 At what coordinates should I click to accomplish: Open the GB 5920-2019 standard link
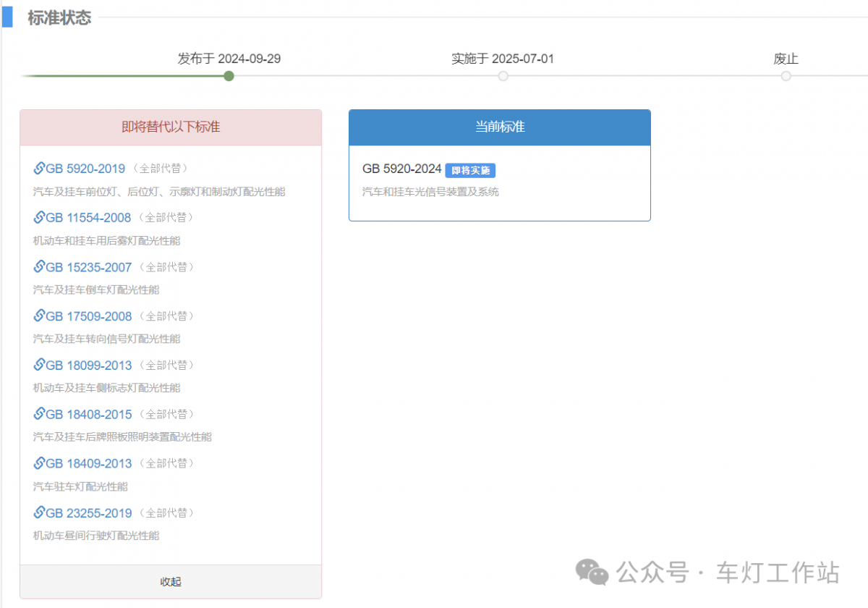point(85,168)
